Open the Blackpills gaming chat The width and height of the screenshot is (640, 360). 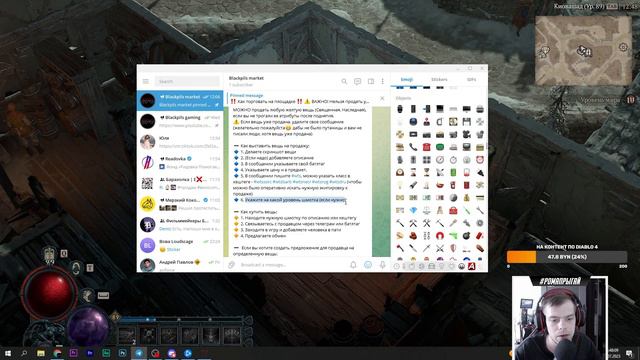pyautogui.click(x=180, y=121)
